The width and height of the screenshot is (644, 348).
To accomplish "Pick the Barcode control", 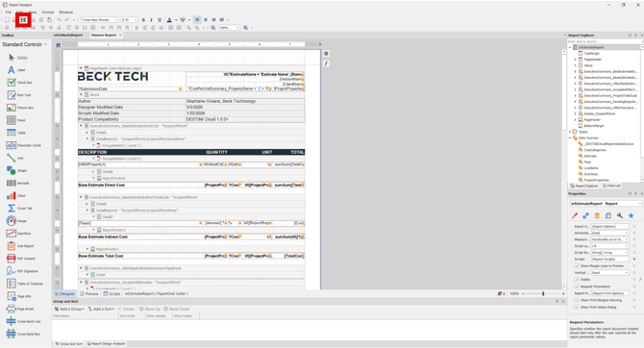I will pyautogui.click(x=18, y=184).
